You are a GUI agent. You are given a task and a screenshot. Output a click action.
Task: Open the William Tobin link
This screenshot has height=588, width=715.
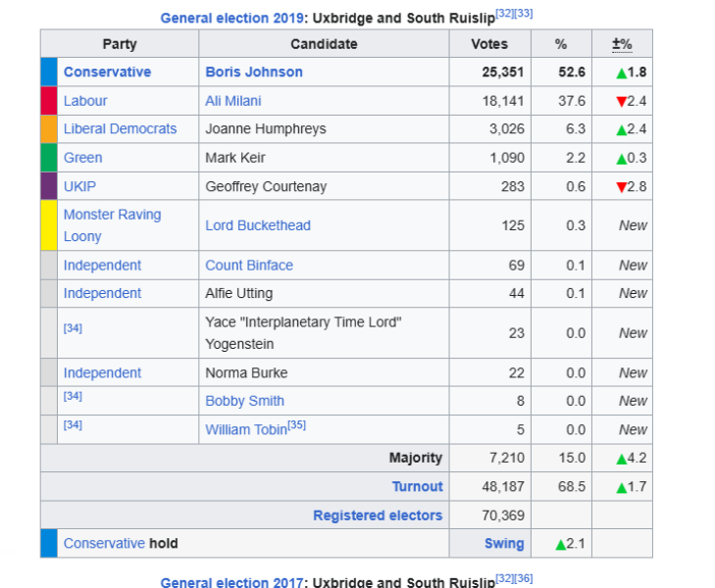coord(245,429)
